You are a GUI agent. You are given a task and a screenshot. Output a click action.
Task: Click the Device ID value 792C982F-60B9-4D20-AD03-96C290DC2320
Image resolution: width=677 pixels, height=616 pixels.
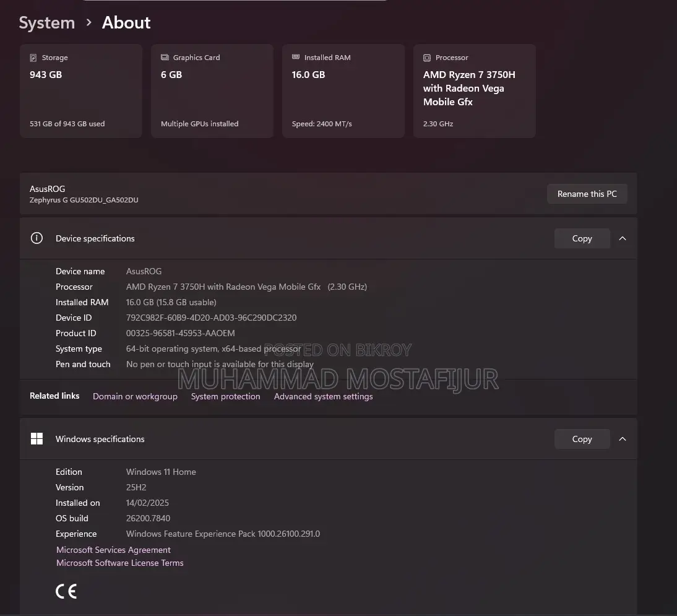click(x=211, y=318)
